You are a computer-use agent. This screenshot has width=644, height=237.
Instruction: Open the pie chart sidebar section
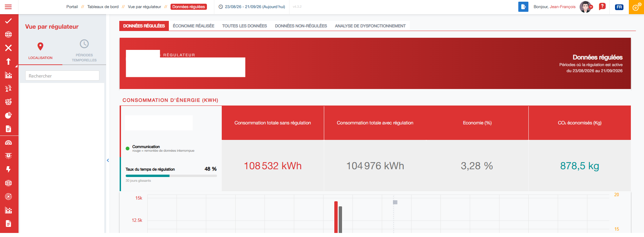(8, 115)
